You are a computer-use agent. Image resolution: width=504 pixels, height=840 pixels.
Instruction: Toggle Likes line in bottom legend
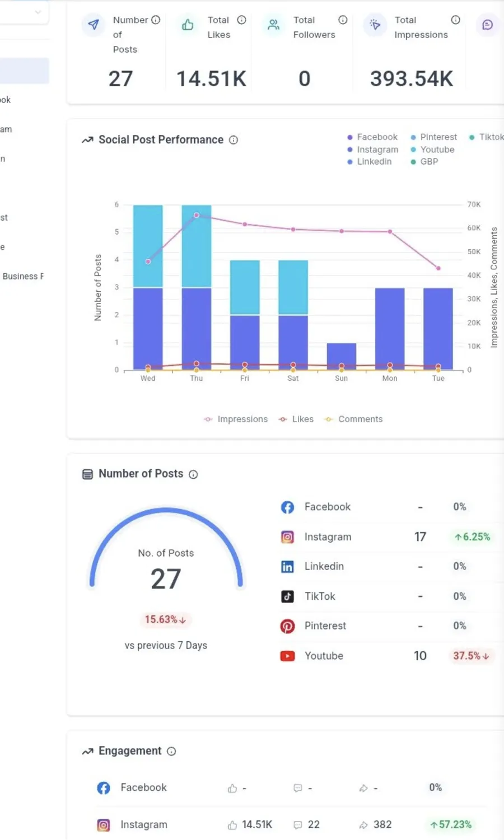pos(296,419)
